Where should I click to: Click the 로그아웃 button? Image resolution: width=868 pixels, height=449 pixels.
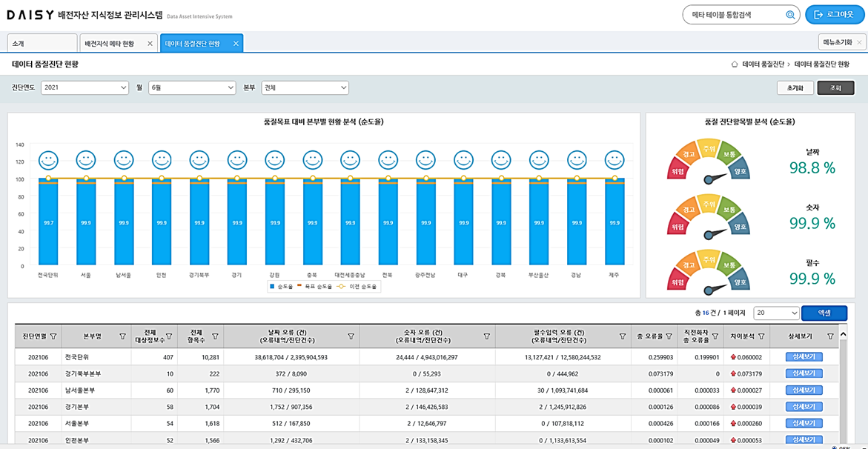pyautogui.click(x=835, y=15)
